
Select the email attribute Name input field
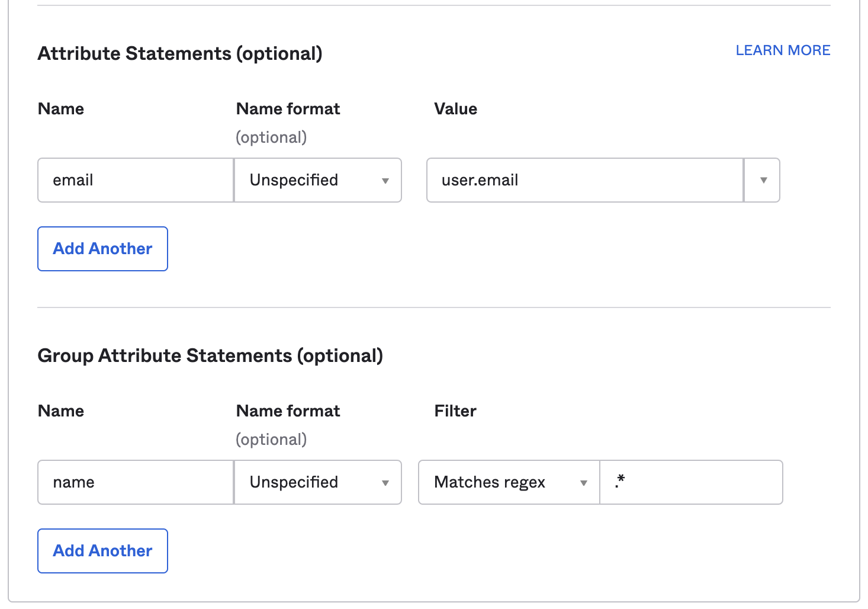coord(135,180)
